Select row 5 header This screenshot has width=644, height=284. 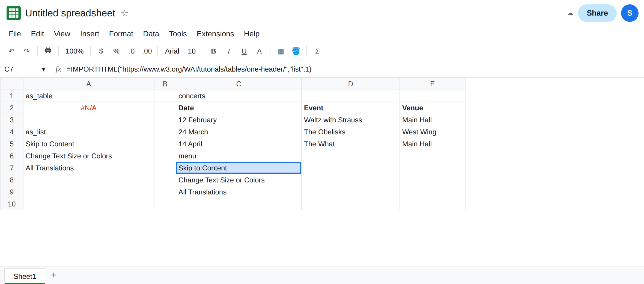12,144
